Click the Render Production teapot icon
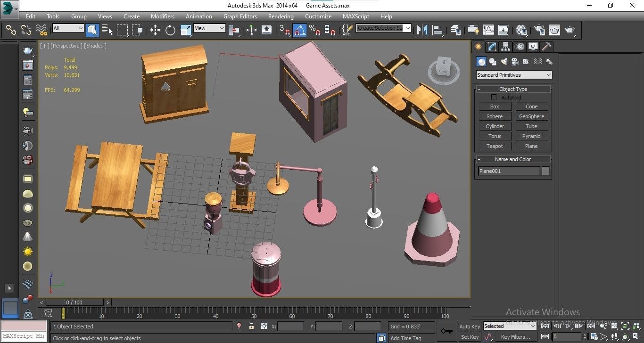 pos(570,30)
